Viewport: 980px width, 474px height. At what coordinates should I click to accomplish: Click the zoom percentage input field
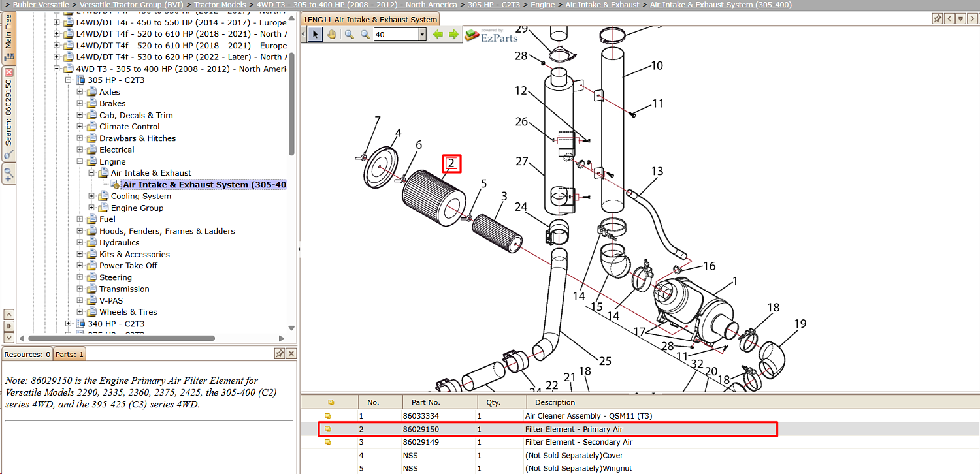click(x=396, y=35)
